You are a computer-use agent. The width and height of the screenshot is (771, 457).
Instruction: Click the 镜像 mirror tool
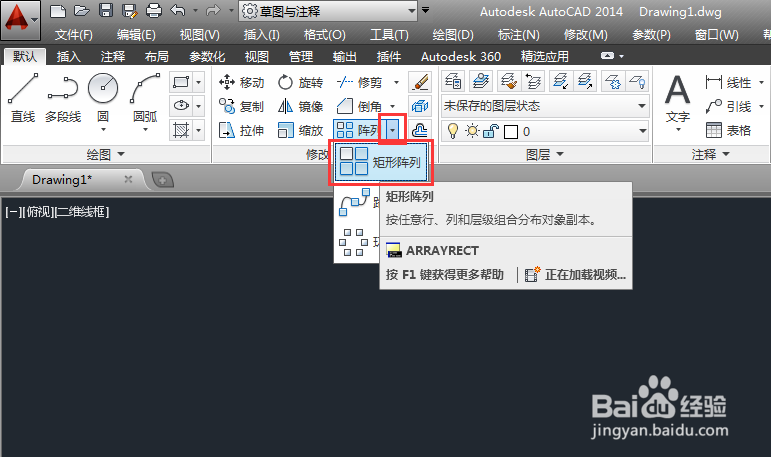(300, 106)
